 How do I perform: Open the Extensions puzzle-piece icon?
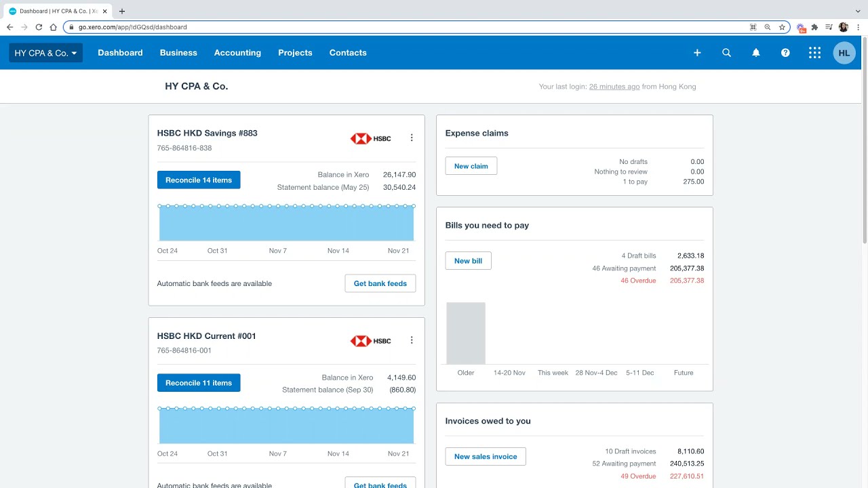point(814,27)
